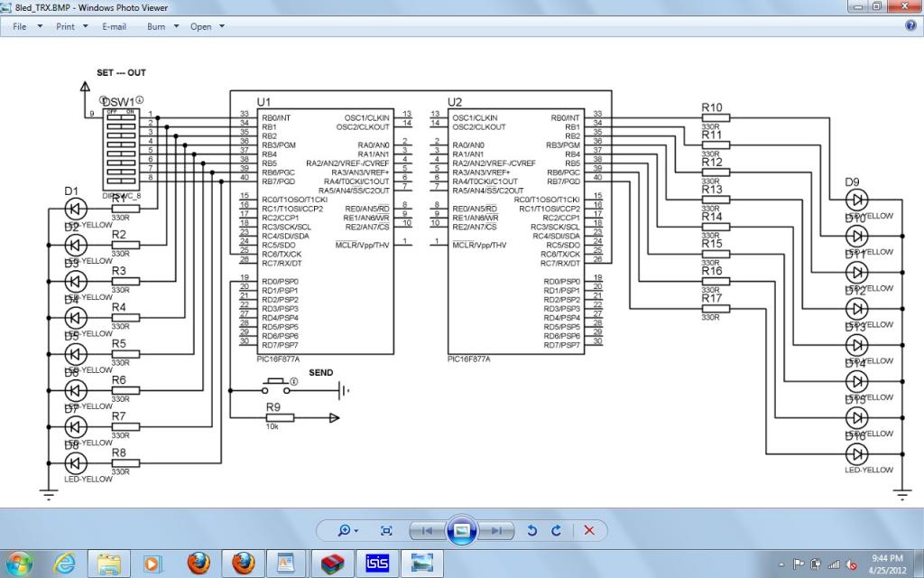Click the system clock showing 9:44 PM
The image size is (924, 578).
click(x=888, y=564)
